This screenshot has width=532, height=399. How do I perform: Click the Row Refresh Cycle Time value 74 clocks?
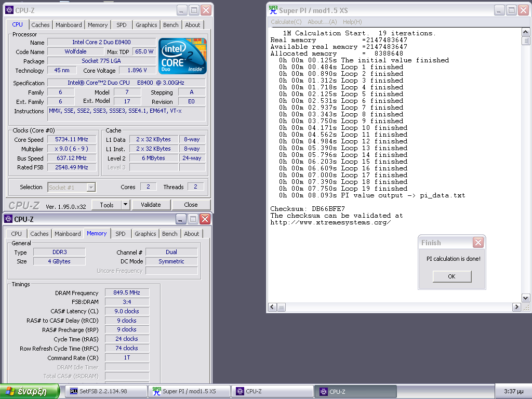[127, 348]
